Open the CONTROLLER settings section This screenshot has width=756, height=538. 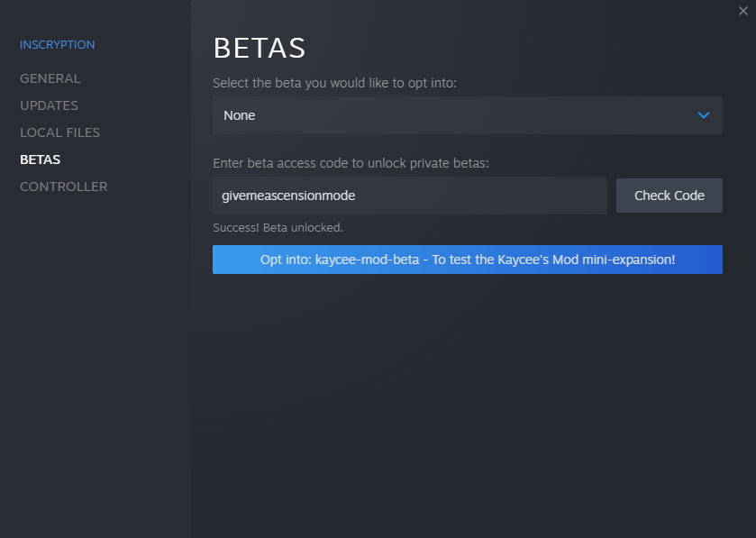click(x=63, y=187)
